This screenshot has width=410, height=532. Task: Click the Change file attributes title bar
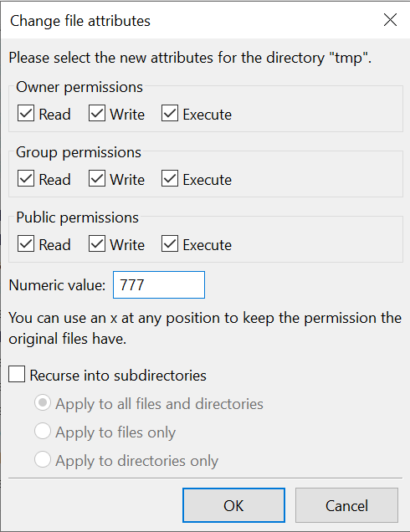(190, 20)
